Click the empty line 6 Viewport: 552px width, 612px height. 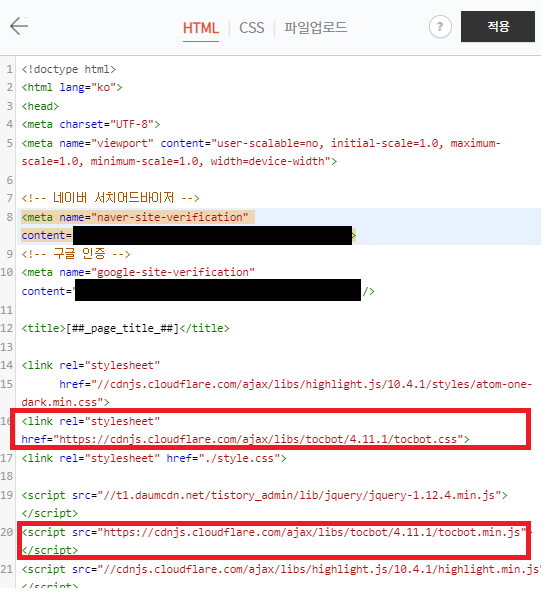(279, 180)
